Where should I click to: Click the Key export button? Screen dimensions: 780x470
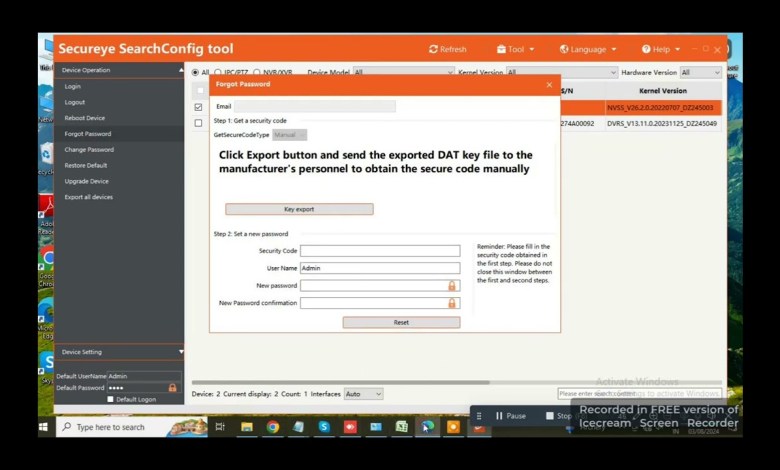299,209
